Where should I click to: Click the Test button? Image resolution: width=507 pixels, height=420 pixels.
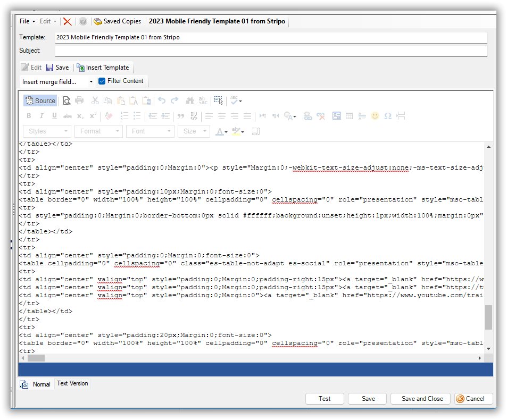coord(325,399)
